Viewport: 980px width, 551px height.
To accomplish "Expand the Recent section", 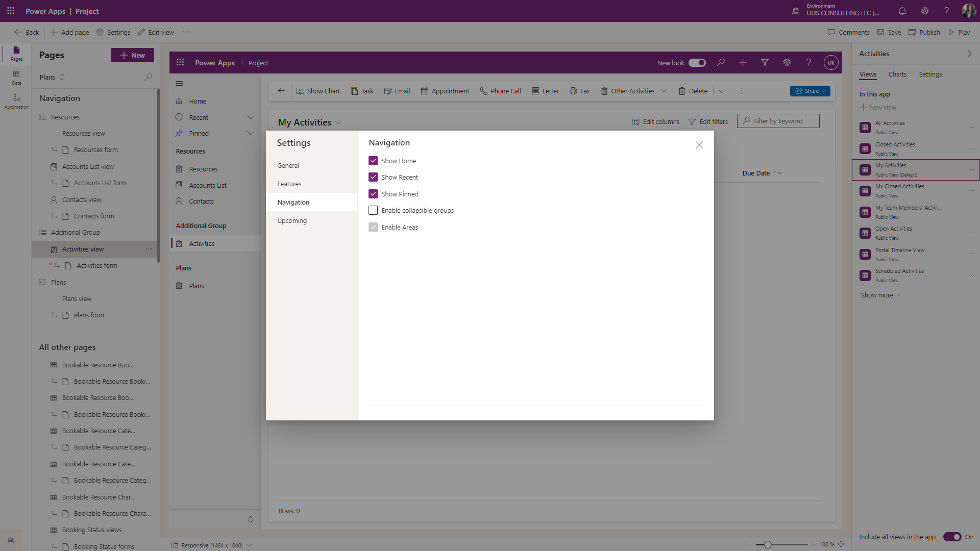I will 250,117.
